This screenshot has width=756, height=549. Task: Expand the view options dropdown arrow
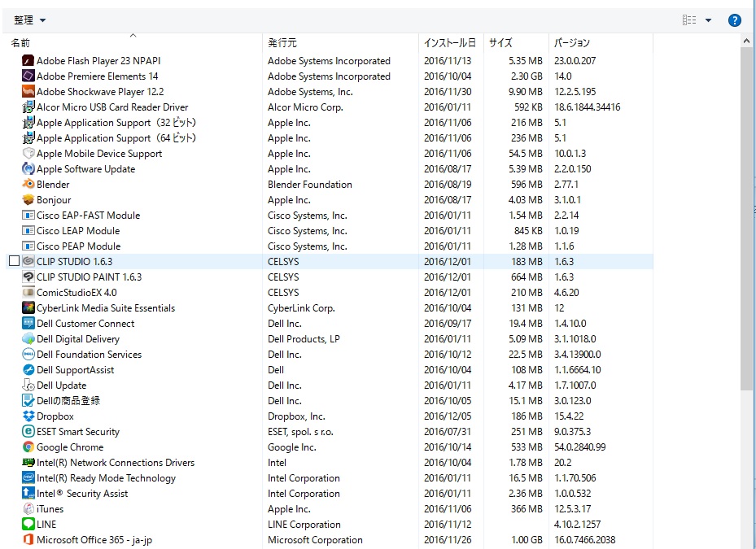(x=708, y=20)
